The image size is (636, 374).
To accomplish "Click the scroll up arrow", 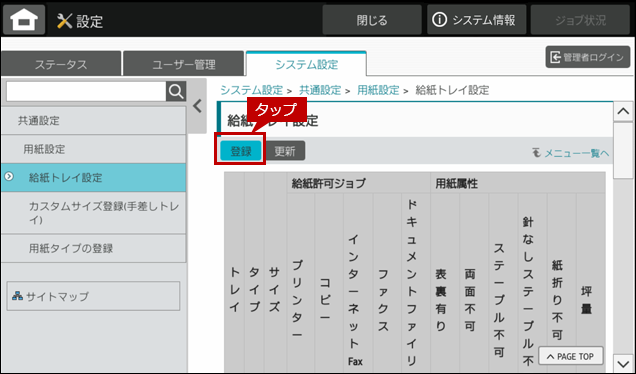I will (x=623, y=112).
